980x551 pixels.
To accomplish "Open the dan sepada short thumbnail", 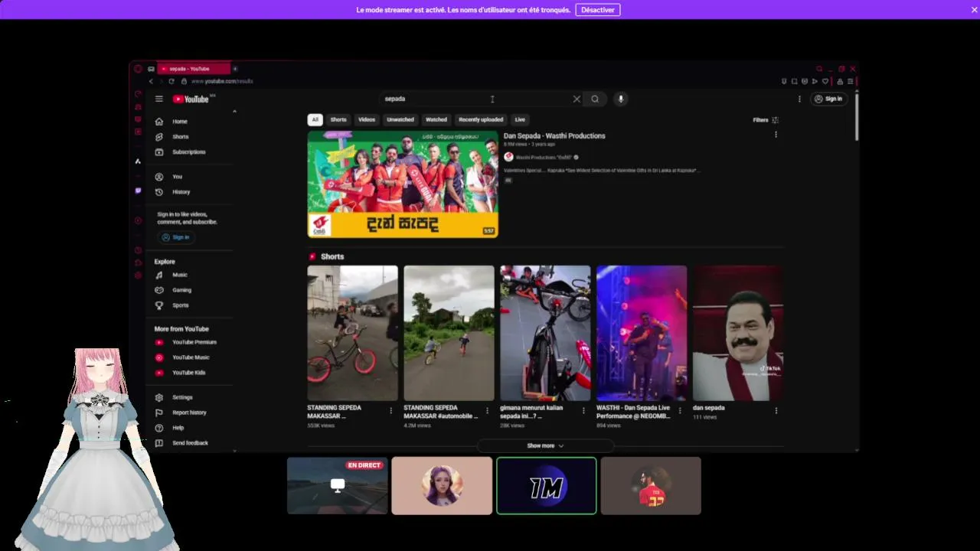I will (x=738, y=333).
